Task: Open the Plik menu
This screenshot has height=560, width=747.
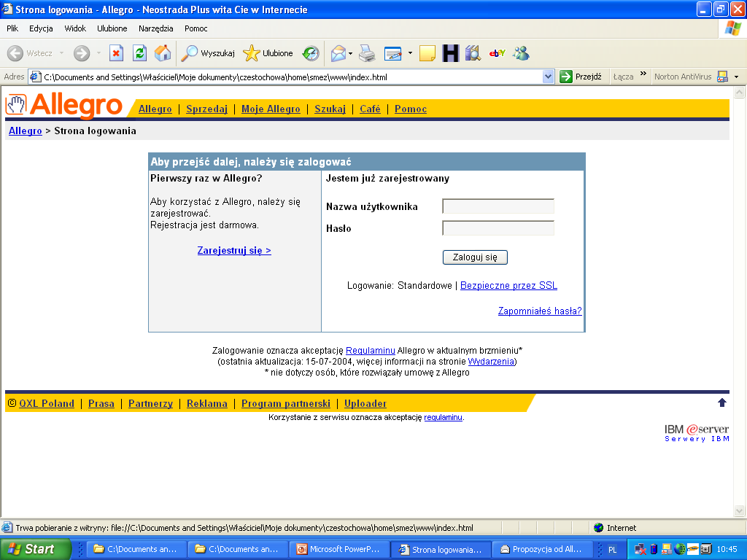Action: pos(12,28)
